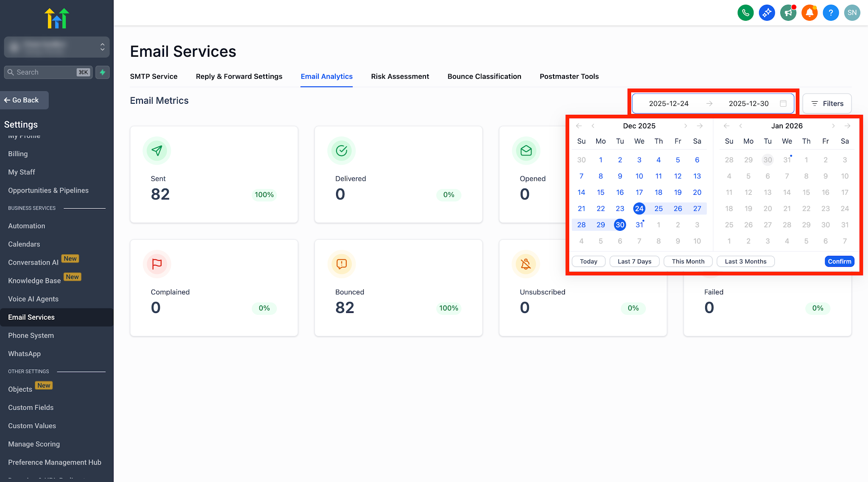Open the SN user avatar menu
Screen dimensions: 868x482
[852, 13]
